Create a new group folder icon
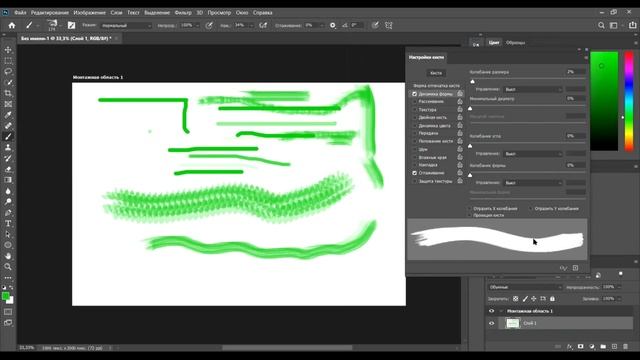Viewport: 640px width, 360px height. pos(603,347)
